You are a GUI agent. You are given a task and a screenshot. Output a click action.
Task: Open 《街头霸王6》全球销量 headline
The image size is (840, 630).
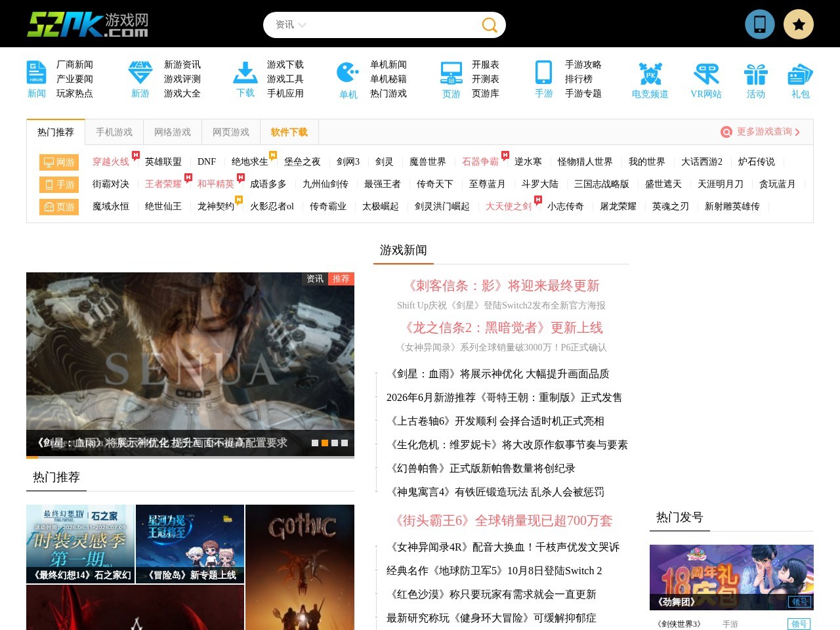501,520
